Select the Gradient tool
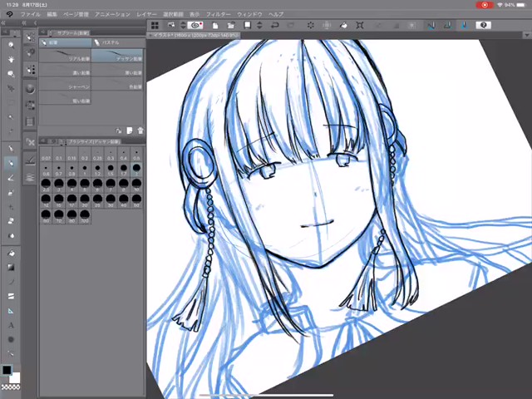532x399 pixels. tap(11, 267)
